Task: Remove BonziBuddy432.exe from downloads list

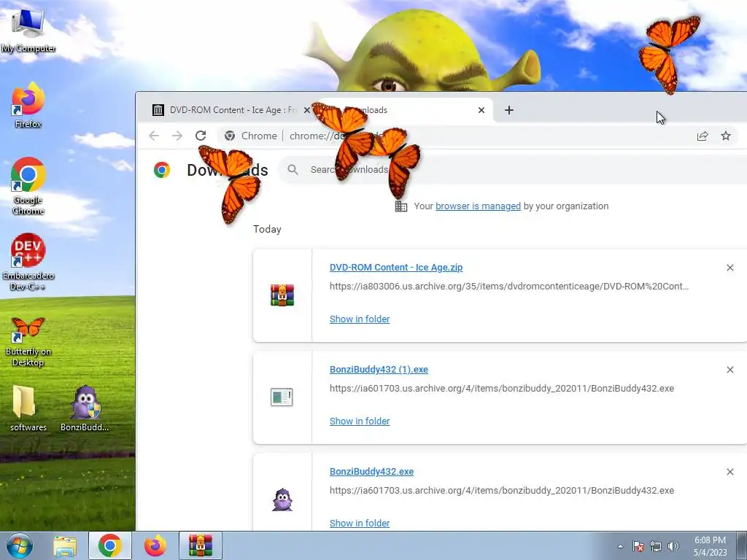Action: [729, 472]
